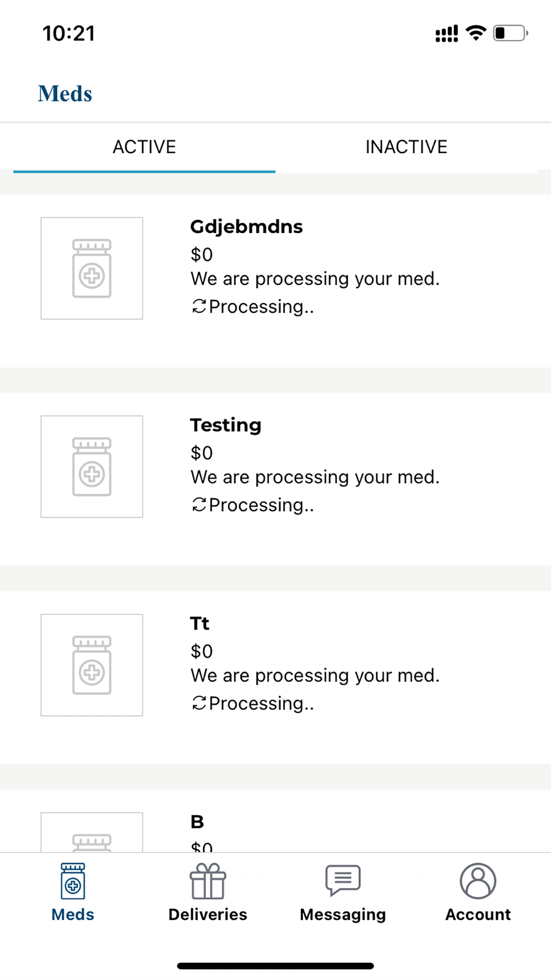Switch to the INACTIVE tab
The width and height of the screenshot is (551, 980).
point(406,147)
